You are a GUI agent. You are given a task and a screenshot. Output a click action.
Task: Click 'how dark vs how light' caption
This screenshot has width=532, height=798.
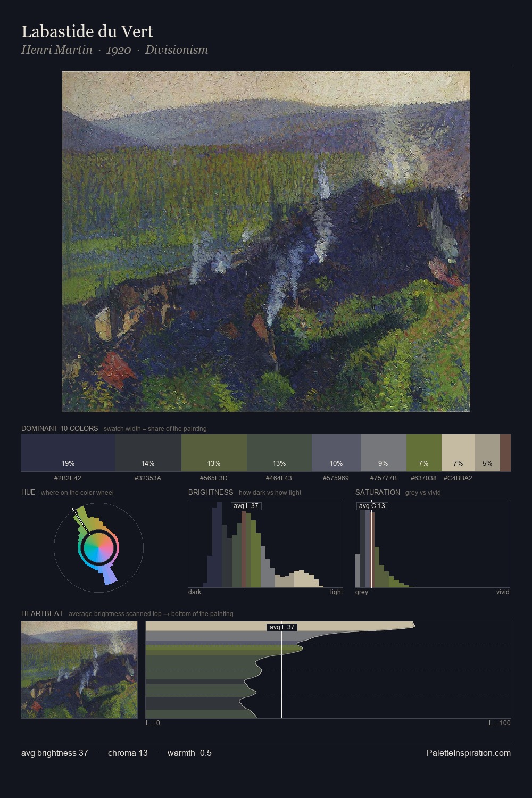(270, 493)
